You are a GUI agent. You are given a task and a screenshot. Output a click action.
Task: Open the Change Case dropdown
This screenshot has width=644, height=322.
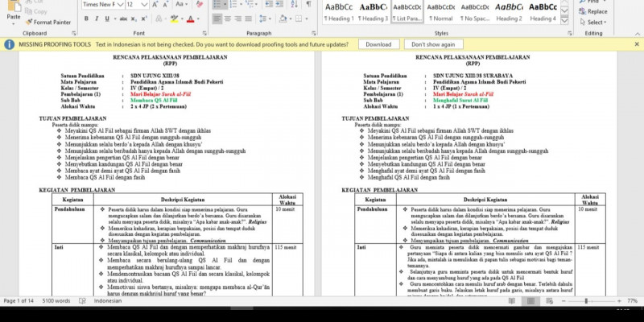182,5
